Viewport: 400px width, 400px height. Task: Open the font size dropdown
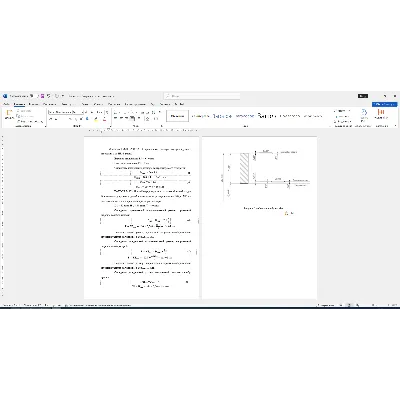[78, 112]
